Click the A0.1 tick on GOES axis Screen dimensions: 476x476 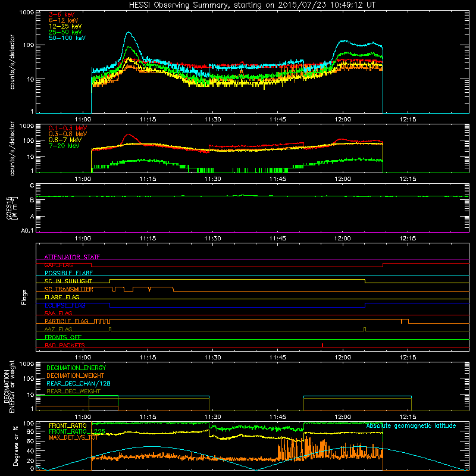(x=27, y=231)
